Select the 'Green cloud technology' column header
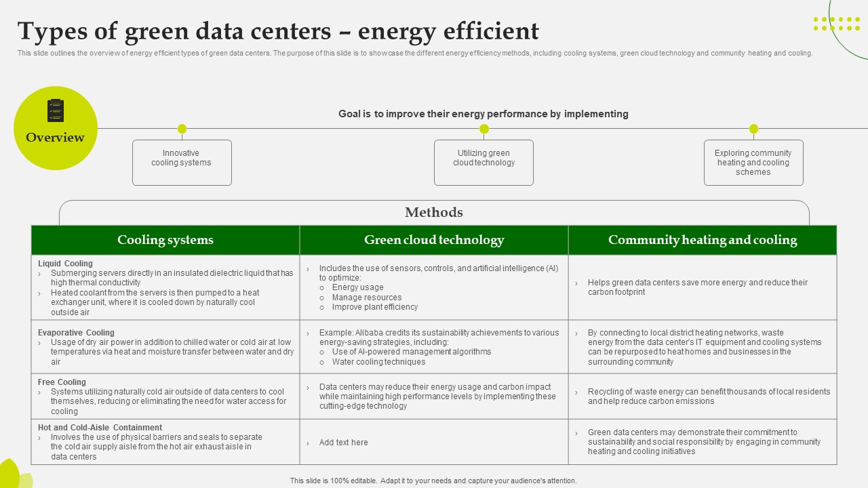 point(434,240)
